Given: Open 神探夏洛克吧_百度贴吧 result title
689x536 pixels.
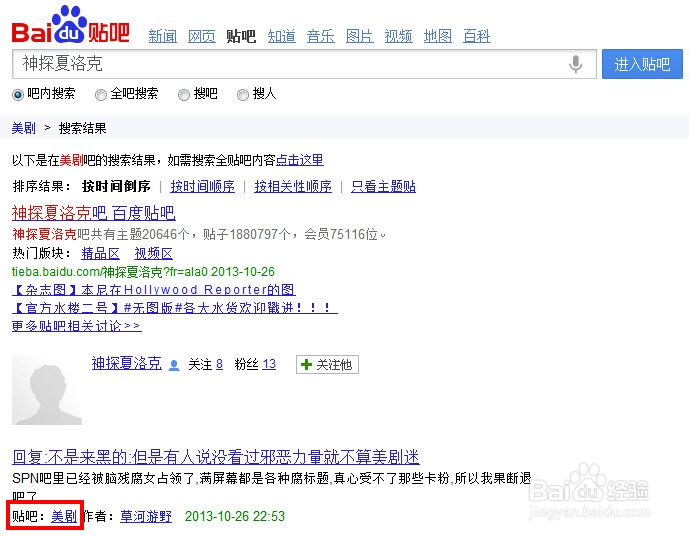Looking at the screenshot, I should click(94, 213).
